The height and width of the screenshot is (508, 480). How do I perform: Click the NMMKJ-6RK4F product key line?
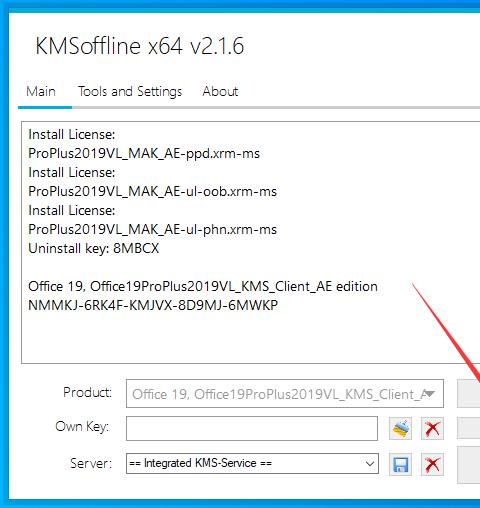pyautogui.click(x=153, y=305)
